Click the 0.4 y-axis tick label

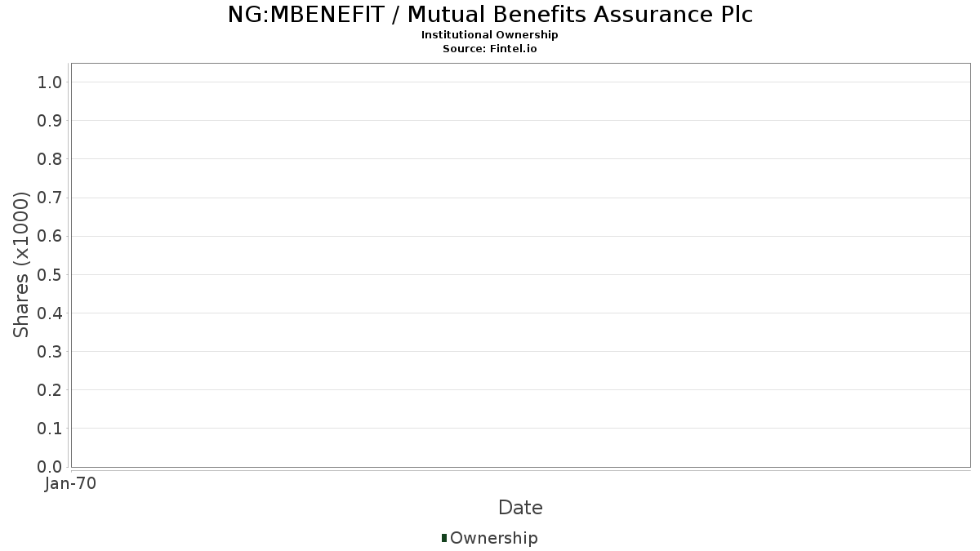[x=50, y=313]
